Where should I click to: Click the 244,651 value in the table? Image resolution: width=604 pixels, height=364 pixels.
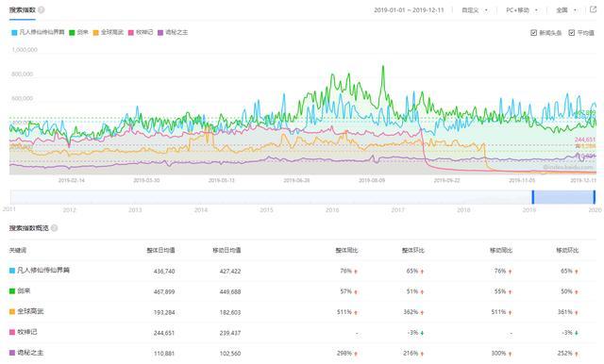pyautogui.click(x=164, y=333)
